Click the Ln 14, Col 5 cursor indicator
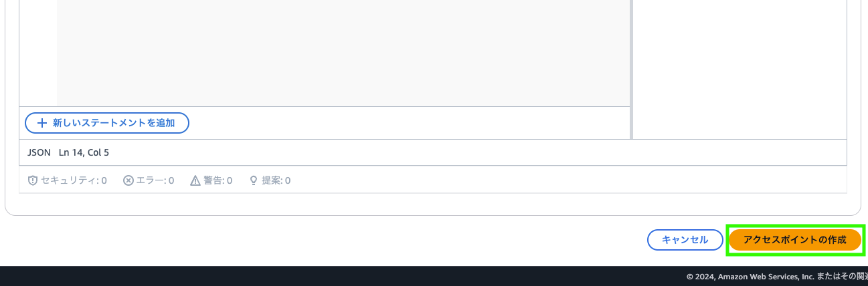This screenshot has width=868, height=286. (84, 152)
